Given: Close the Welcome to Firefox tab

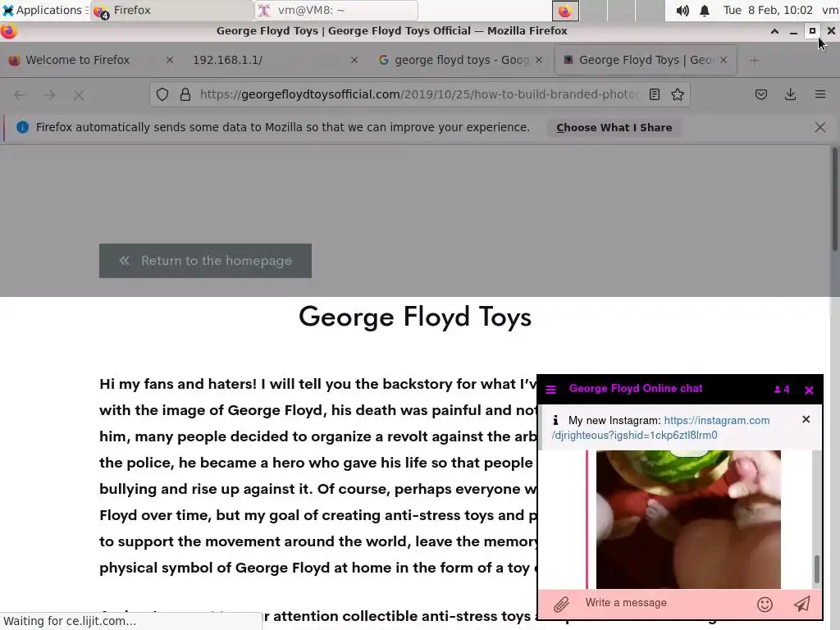Looking at the screenshot, I should (169, 60).
